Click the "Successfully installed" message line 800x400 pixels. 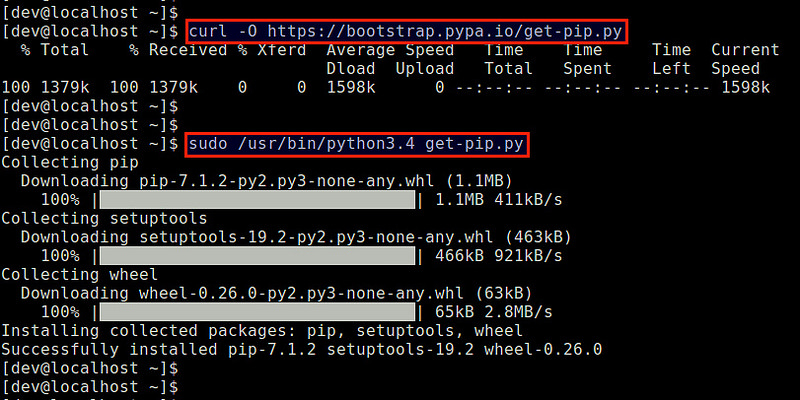tap(301, 350)
